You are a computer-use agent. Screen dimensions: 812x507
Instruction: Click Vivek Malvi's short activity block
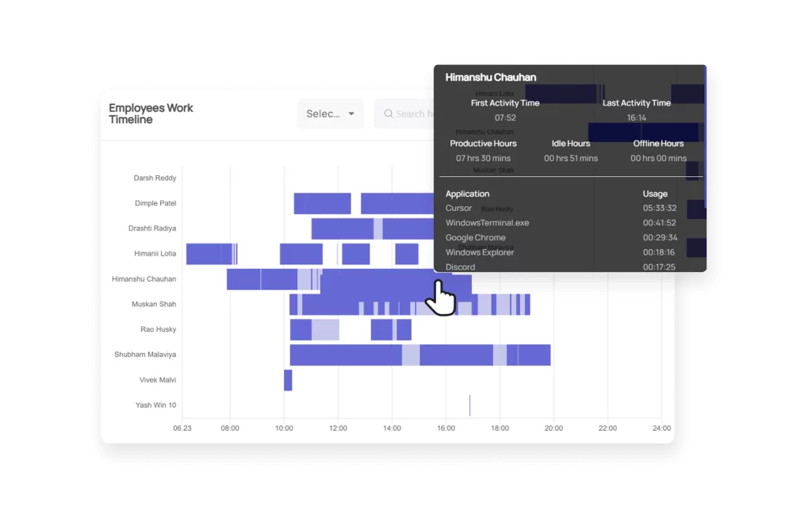(x=288, y=380)
